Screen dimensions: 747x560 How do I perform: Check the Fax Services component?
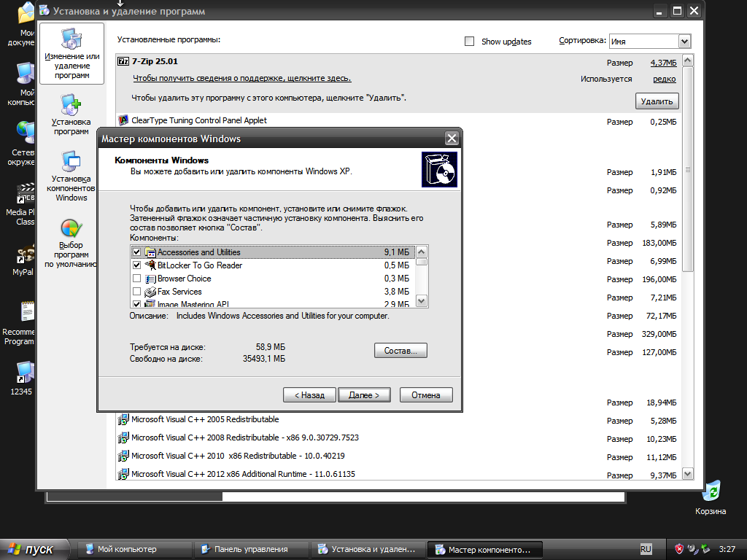[x=136, y=292]
